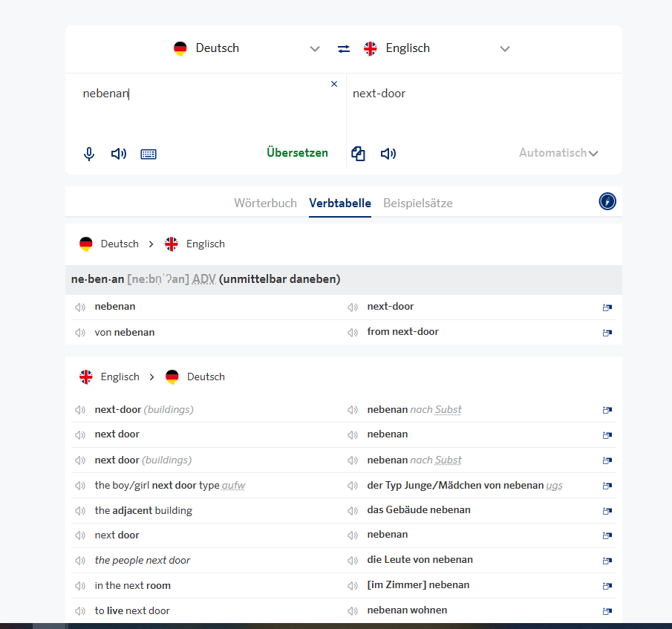Click the ADV abbreviation label
The width and height of the screenshot is (672, 629).
[204, 279]
